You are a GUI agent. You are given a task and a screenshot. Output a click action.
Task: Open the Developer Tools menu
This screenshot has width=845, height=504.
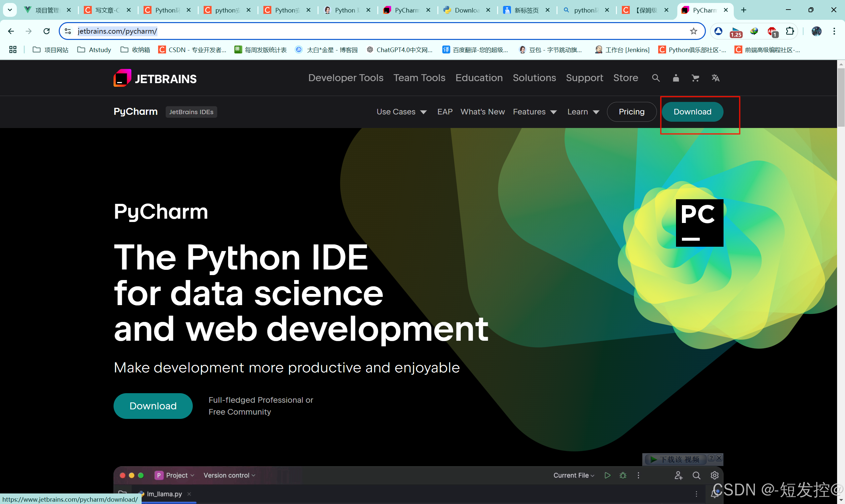(346, 78)
